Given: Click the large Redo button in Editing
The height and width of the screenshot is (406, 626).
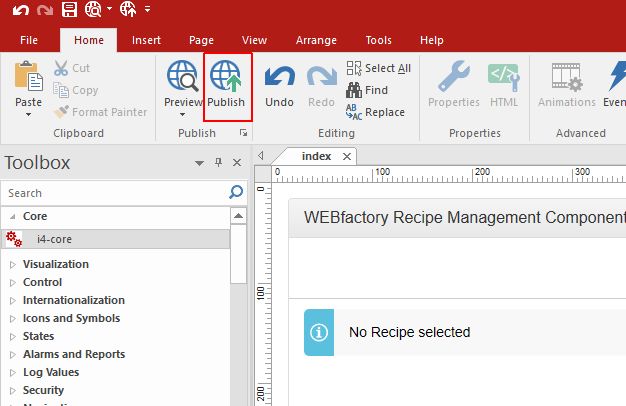Looking at the screenshot, I should [321, 86].
